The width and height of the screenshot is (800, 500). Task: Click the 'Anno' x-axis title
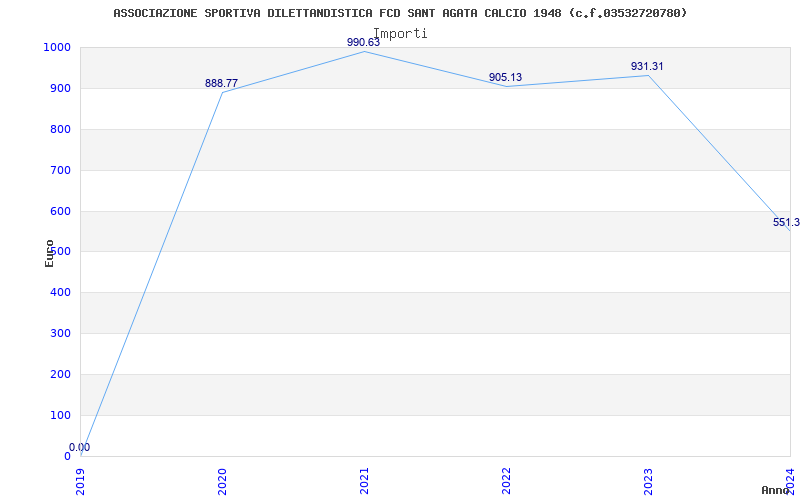pos(775,490)
